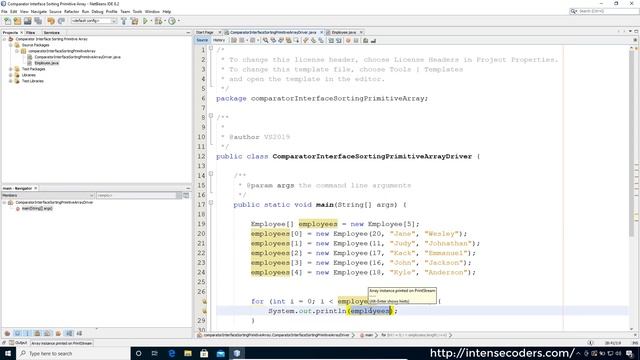Image resolution: width=640 pixels, height=360 pixels.
Task: Click the Save All toolbar icon
Action: pos(38,21)
